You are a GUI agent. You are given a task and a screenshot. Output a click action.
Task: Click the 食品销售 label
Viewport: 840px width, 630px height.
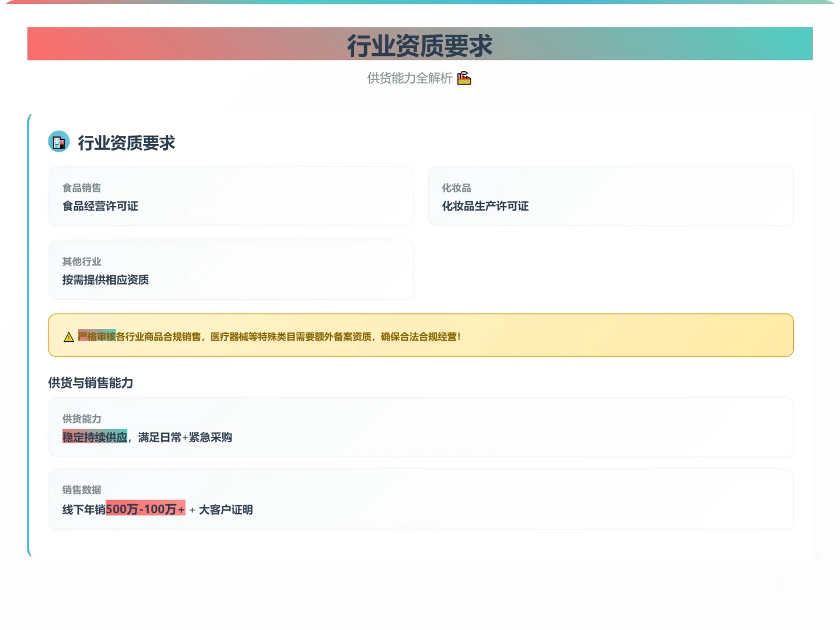pyautogui.click(x=82, y=188)
